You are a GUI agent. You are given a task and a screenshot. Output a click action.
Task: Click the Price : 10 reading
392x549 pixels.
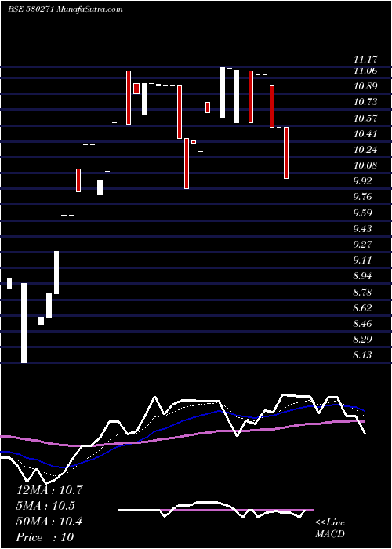(x=45, y=536)
